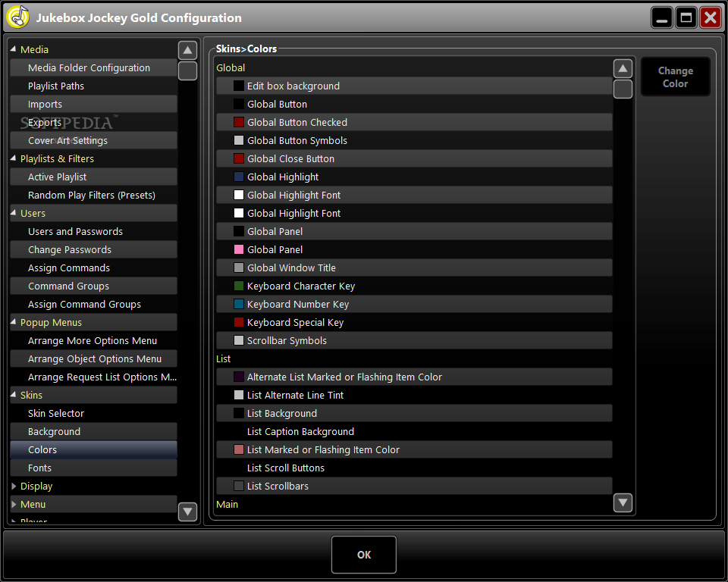Click Scrollbar Symbols color swatch
The image size is (728, 582).
click(238, 341)
